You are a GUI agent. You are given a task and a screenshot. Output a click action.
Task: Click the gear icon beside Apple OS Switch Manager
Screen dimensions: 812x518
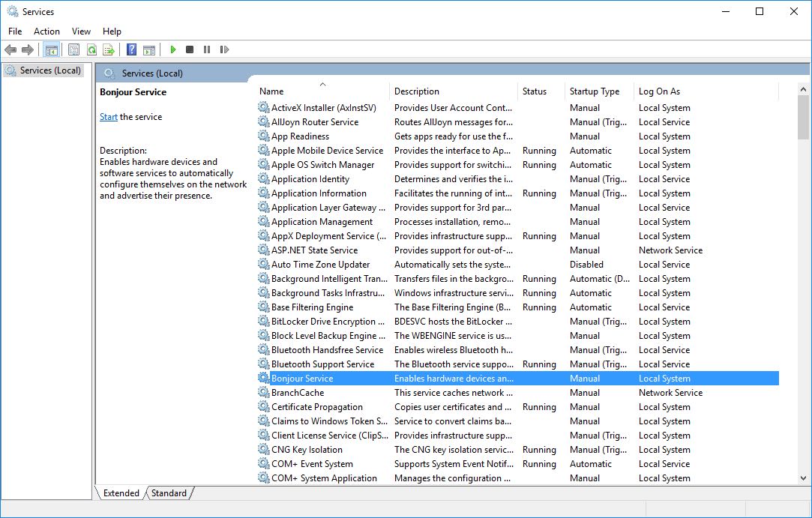pyautogui.click(x=264, y=165)
